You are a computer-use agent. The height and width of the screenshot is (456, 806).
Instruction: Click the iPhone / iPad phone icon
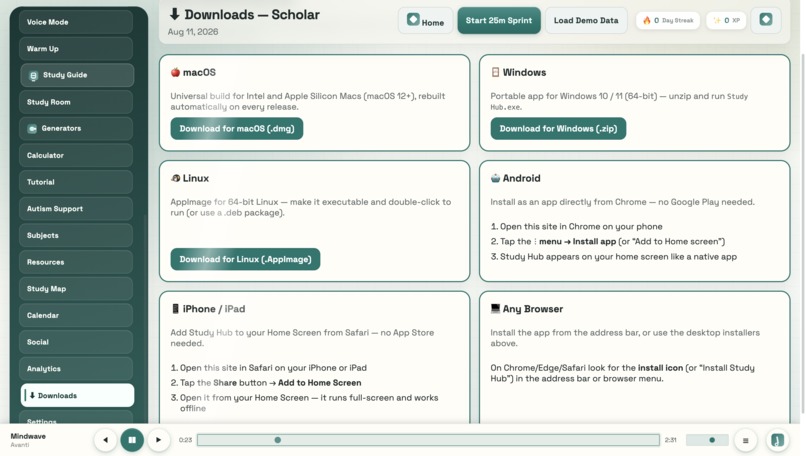pyautogui.click(x=175, y=309)
